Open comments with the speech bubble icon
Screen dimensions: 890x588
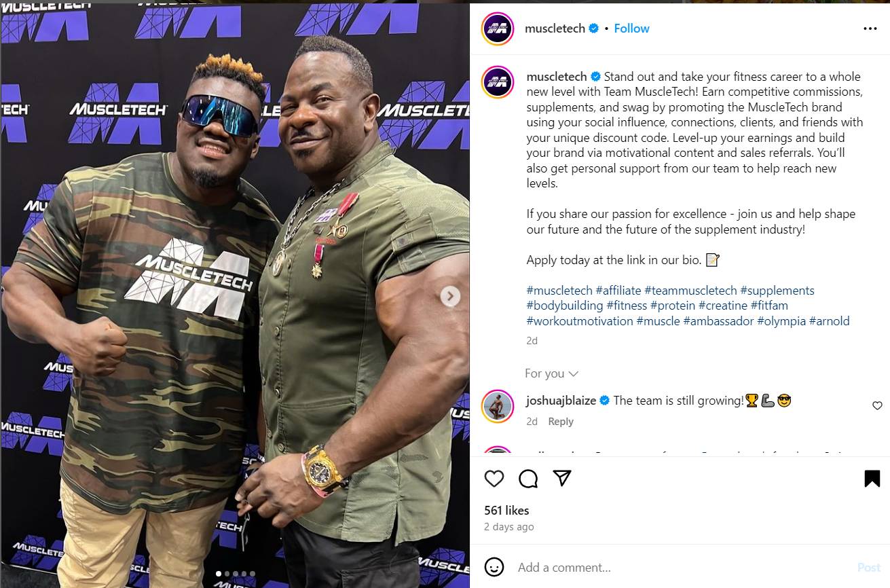(x=528, y=479)
